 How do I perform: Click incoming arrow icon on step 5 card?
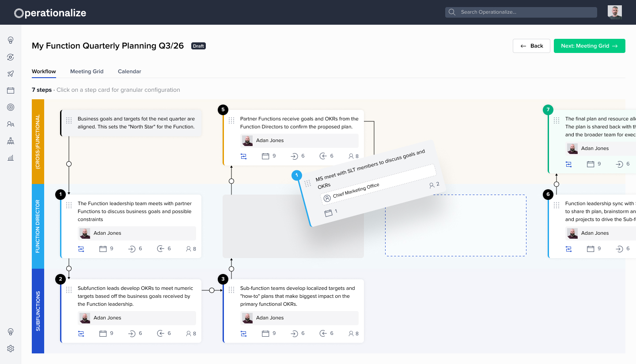[x=294, y=156]
